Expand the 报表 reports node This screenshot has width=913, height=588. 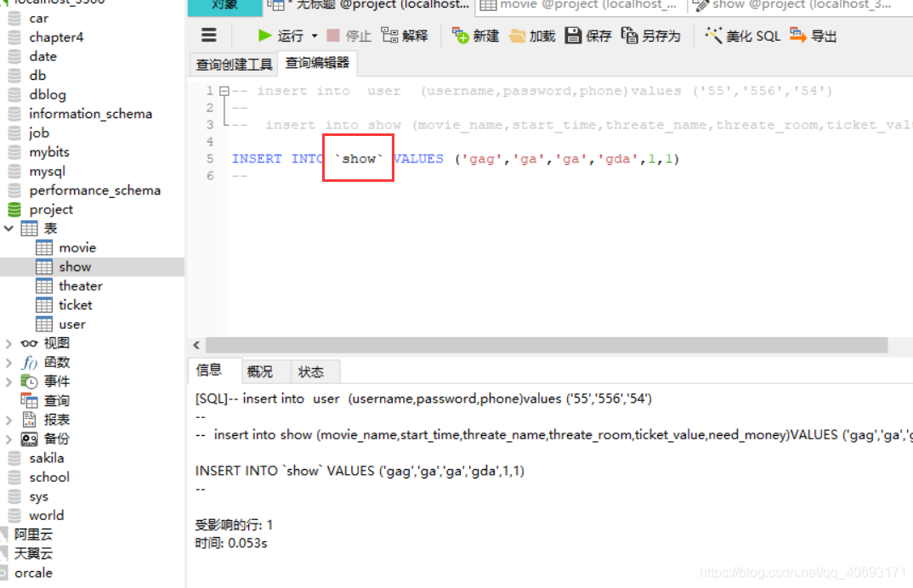[9, 421]
